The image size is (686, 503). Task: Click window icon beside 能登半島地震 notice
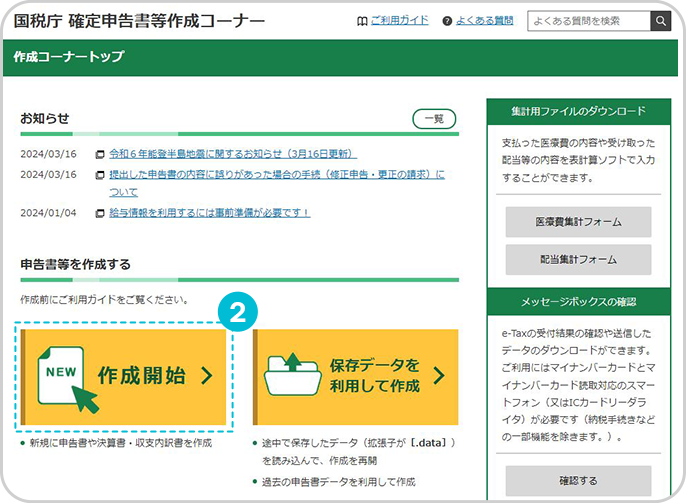click(x=100, y=154)
